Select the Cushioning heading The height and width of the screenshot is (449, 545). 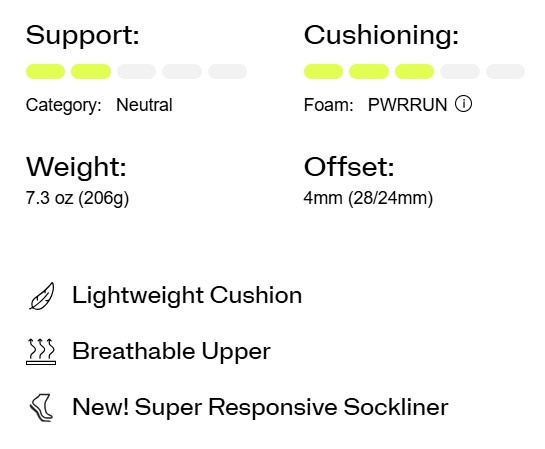[x=381, y=36]
